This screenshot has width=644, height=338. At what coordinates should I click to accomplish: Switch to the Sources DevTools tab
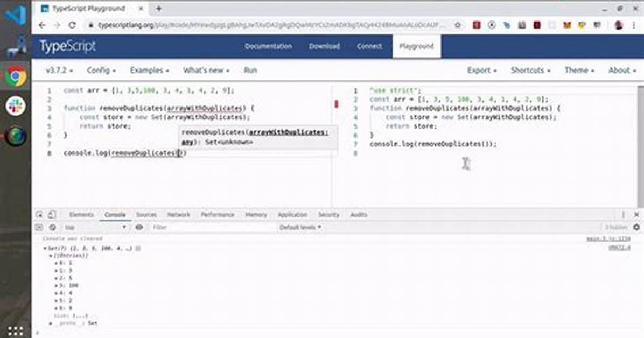(146, 214)
